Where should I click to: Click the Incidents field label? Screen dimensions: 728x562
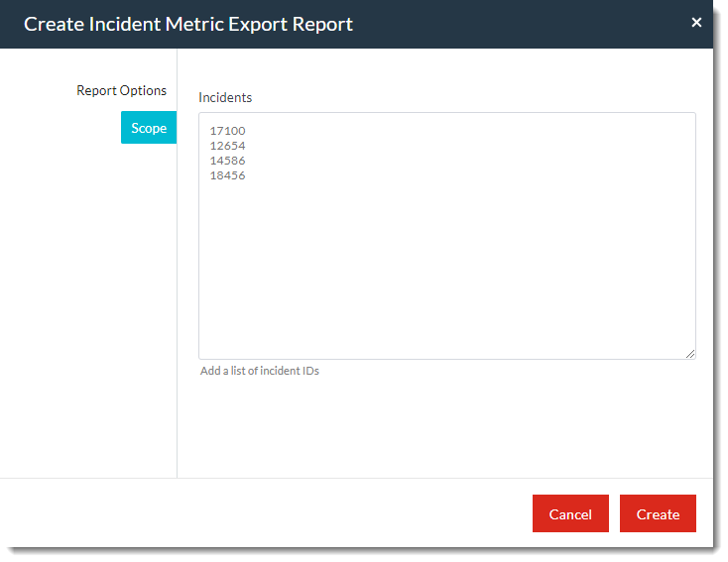(x=225, y=97)
